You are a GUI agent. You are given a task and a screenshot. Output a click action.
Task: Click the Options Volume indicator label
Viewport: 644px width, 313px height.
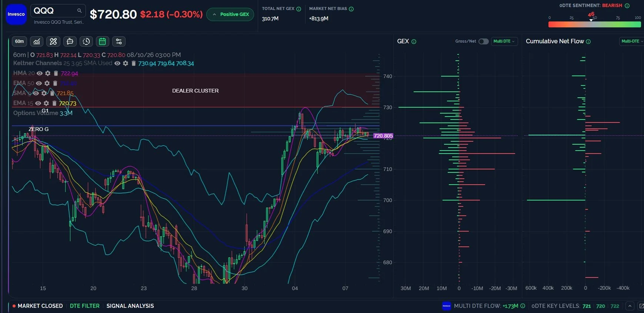[36, 113]
